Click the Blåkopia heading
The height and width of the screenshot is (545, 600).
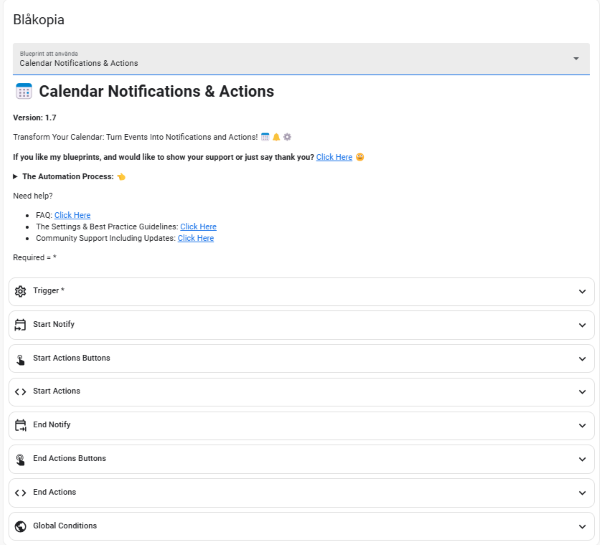click(39, 20)
